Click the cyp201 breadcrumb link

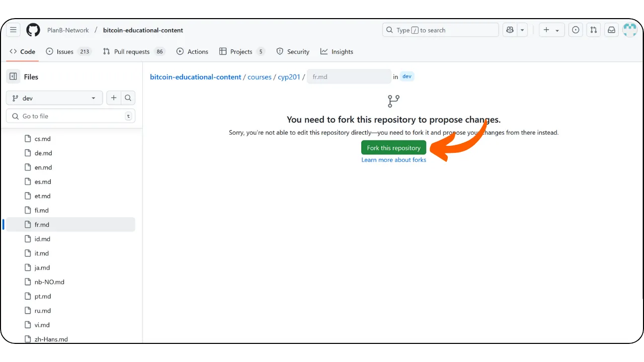(x=289, y=77)
